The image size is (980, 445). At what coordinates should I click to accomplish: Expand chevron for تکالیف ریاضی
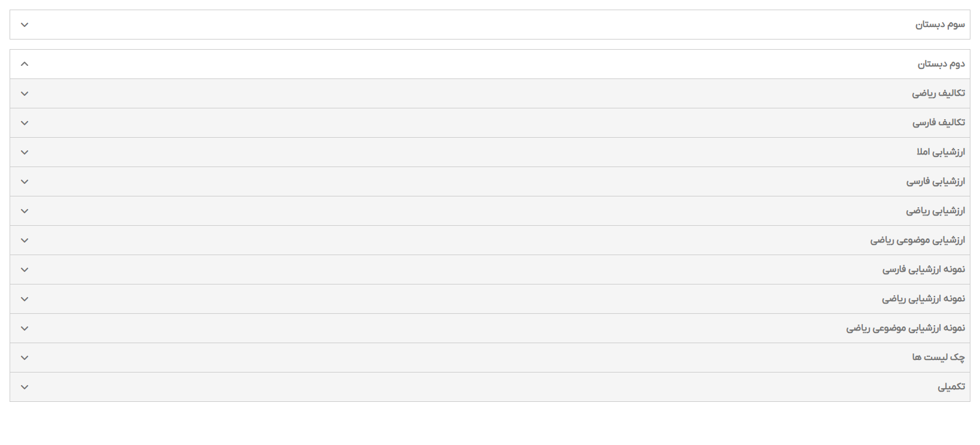(25, 93)
